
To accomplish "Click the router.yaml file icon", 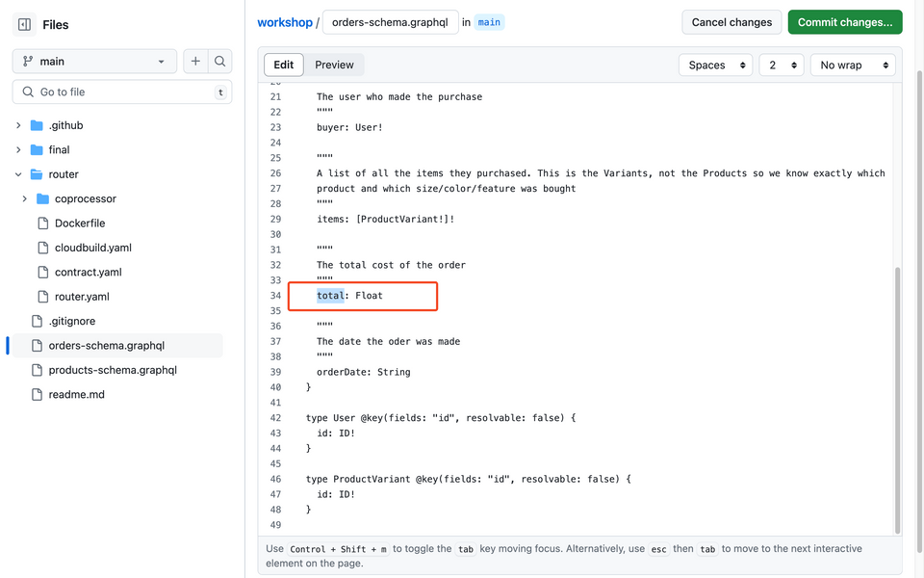I will point(42,297).
